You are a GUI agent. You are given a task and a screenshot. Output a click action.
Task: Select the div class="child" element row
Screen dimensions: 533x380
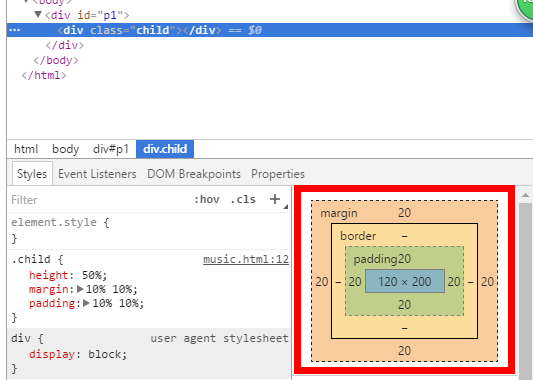(270, 30)
